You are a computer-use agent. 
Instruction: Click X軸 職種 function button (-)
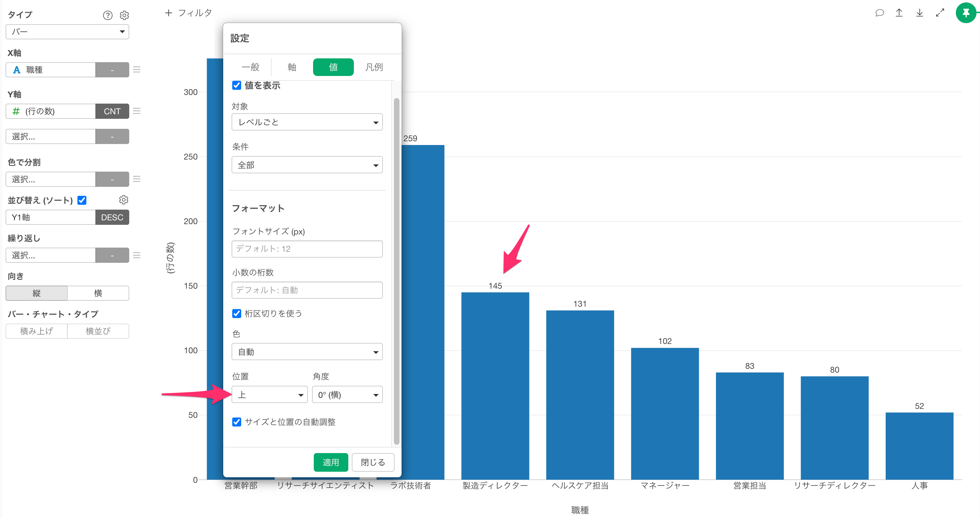click(112, 70)
